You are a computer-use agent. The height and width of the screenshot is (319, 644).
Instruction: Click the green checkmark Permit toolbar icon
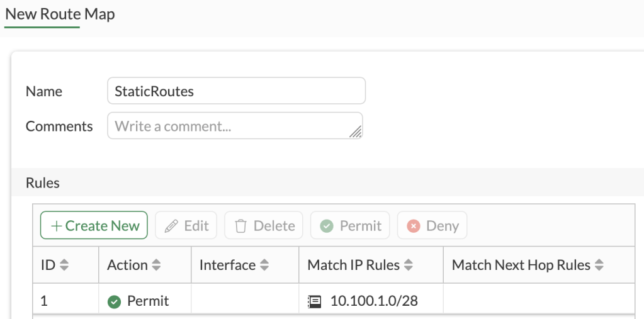pos(326,227)
